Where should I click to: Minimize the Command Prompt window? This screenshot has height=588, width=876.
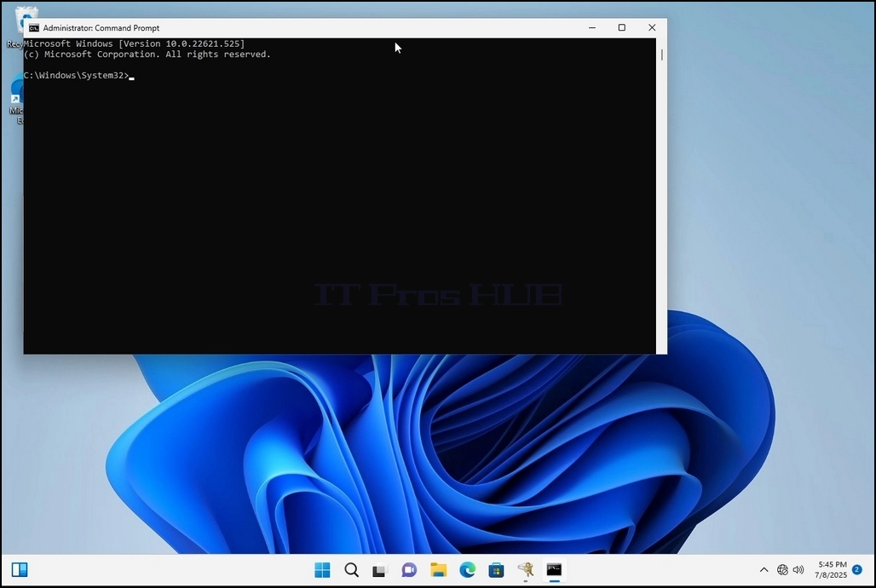(x=592, y=27)
